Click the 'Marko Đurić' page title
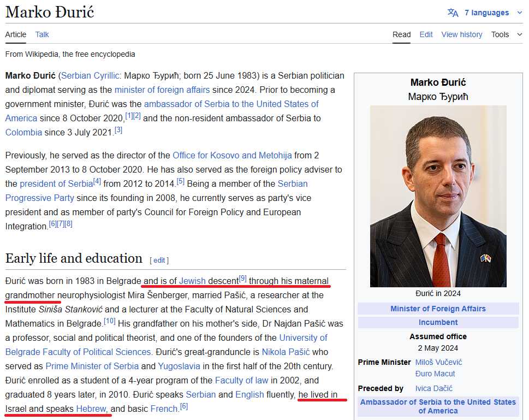 coord(50,12)
